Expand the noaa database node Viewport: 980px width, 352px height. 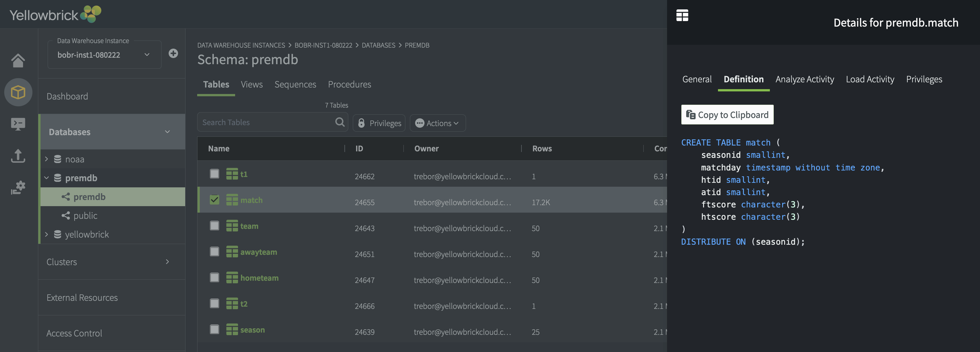tap(46, 159)
